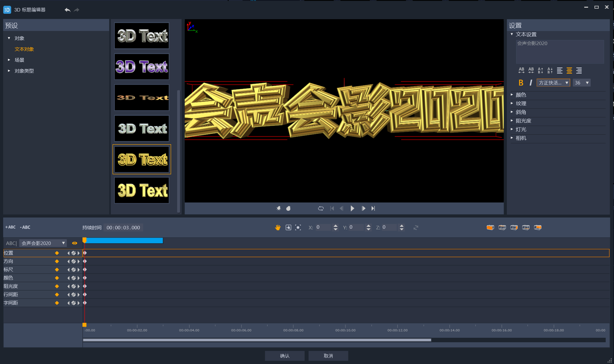Go to previous keyframe in 字间距 row
614x364 pixels.
click(x=68, y=303)
